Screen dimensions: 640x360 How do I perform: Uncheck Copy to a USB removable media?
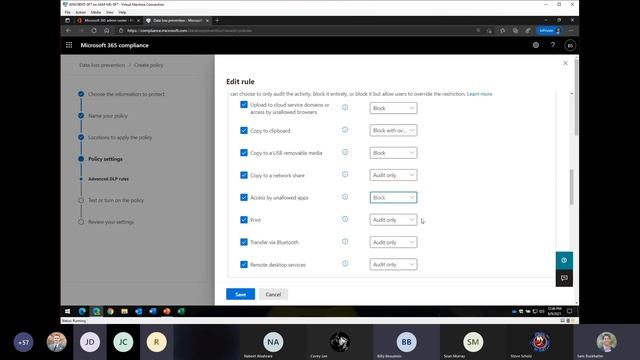[244, 152]
